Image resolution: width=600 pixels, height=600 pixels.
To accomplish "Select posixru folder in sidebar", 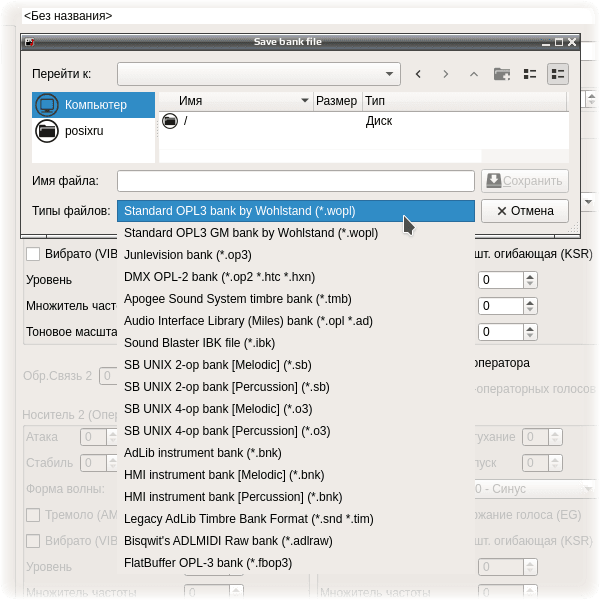I will pos(93,131).
